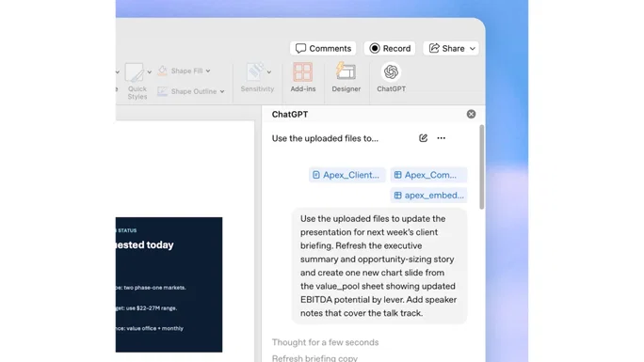Start a recording with Record button
The width and height of the screenshot is (644, 362).
[x=390, y=48]
